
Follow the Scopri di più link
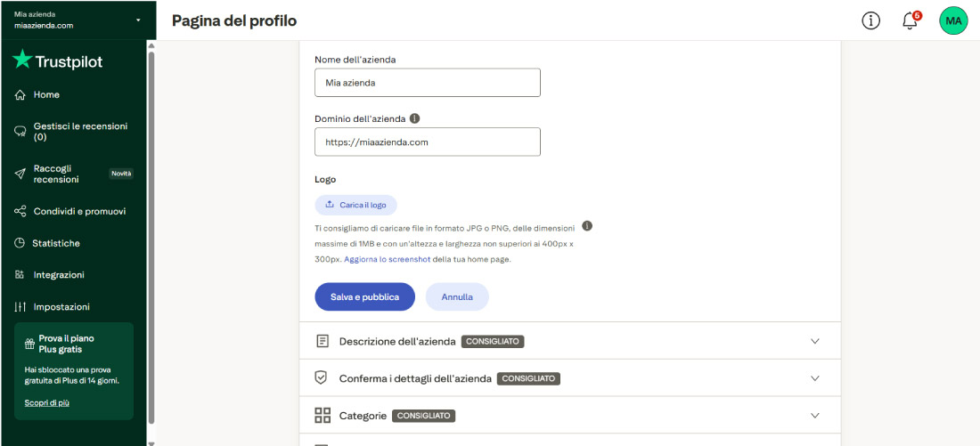point(46,403)
